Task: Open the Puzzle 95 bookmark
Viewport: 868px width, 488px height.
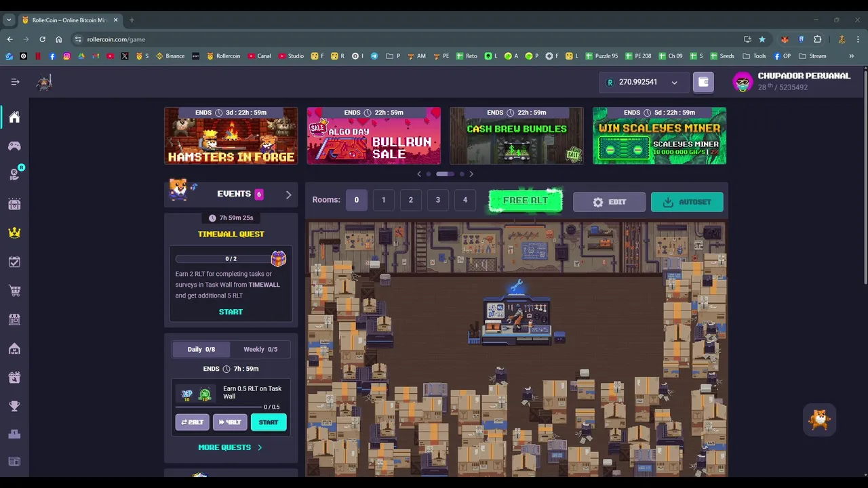Action: pos(601,56)
